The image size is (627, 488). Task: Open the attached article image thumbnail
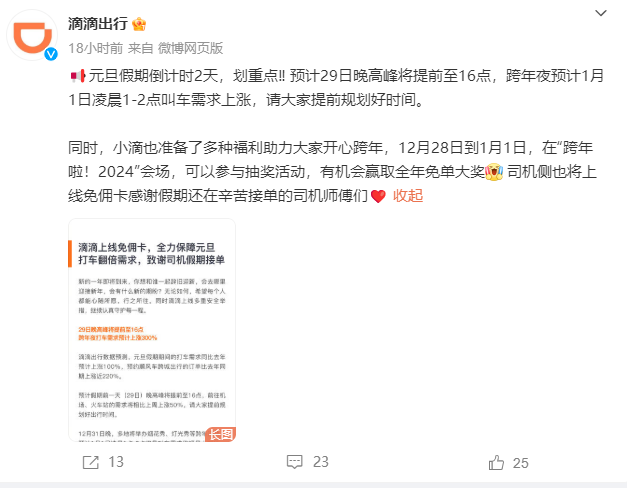152,330
